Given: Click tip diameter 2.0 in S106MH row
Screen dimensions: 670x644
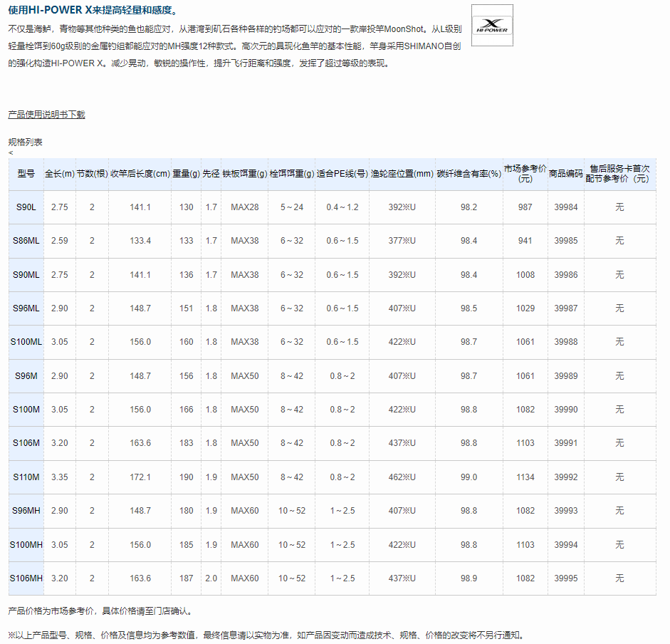Looking at the screenshot, I should click(211, 578).
